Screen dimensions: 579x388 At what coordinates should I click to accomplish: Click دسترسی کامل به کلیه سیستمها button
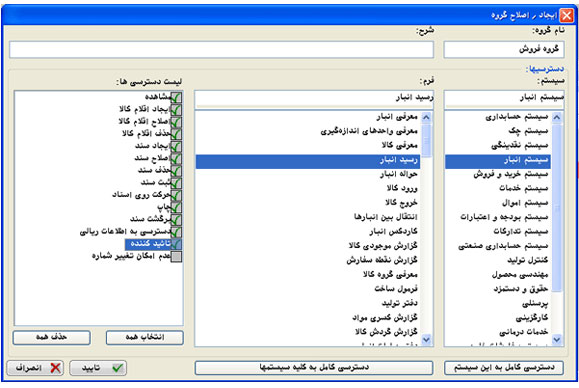coord(314,368)
